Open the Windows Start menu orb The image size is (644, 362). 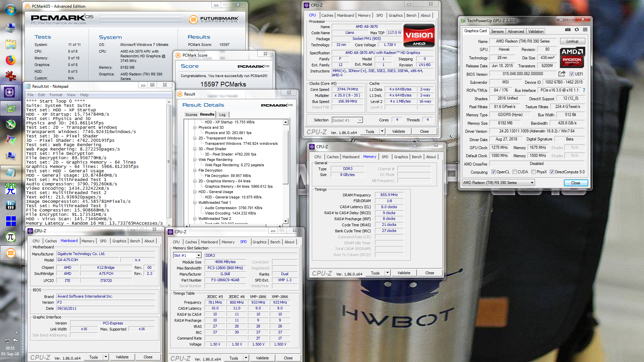(x=11, y=9)
